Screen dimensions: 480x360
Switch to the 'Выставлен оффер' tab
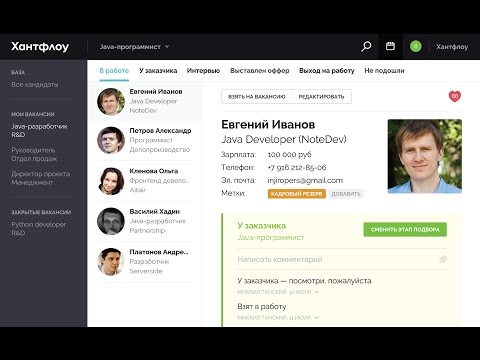260,71
